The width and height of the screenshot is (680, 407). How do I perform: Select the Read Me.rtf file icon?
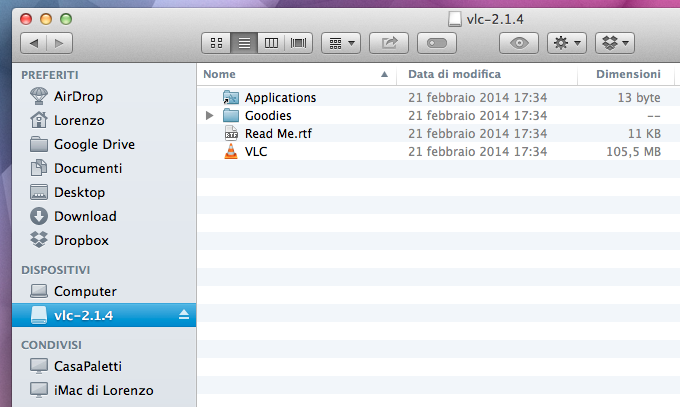pos(231,133)
